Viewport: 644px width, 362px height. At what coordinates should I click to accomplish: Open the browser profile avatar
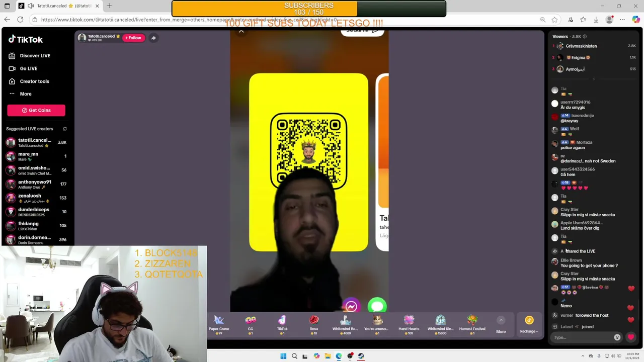tap(610, 20)
